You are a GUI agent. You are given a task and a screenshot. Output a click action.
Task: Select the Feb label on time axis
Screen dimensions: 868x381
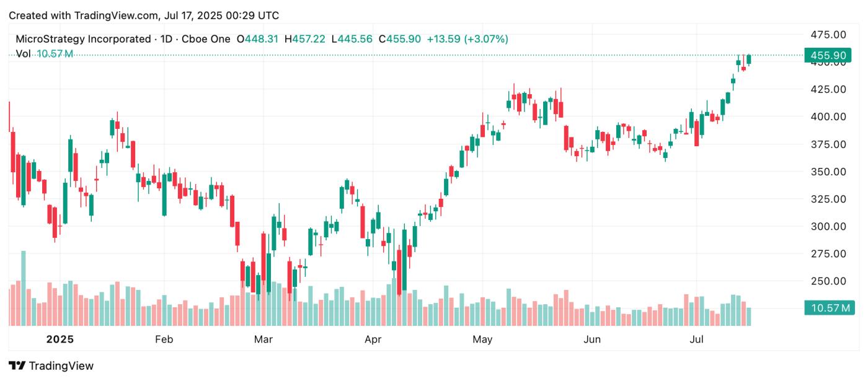[x=164, y=339]
